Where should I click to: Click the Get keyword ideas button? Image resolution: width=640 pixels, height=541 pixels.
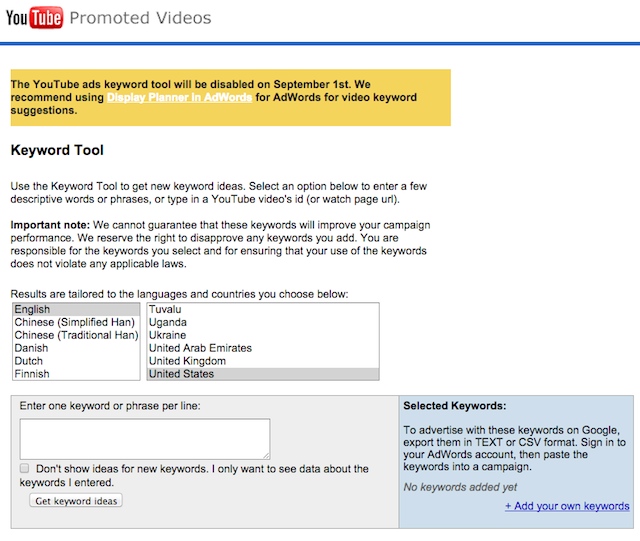click(x=76, y=501)
